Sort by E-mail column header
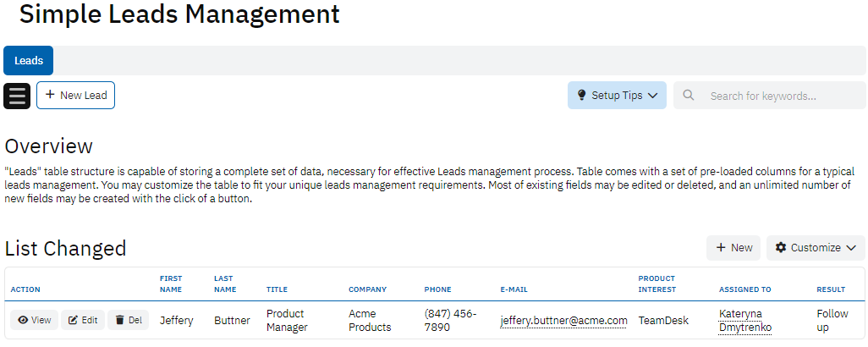The width and height of the screenshot is (868, 347). click(x=514, y=289)
